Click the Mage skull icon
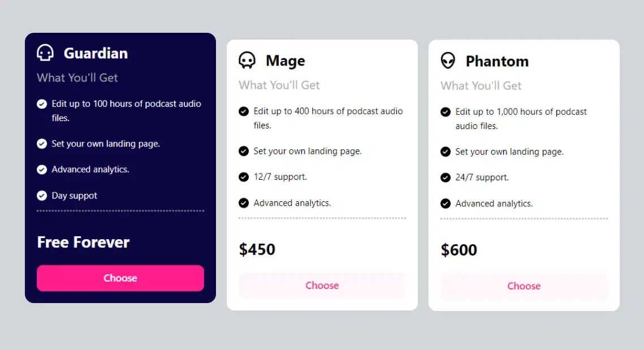Screen dimensions: 644x350 [x=247, y=61]
